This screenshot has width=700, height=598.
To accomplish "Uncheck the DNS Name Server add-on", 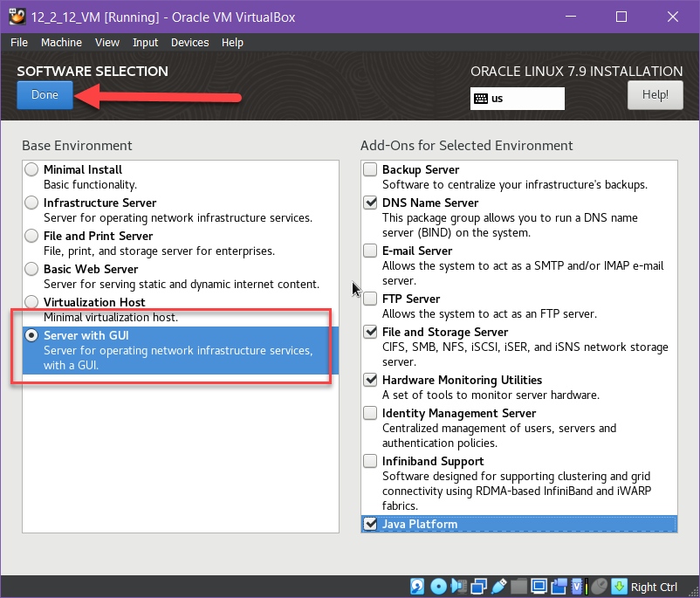I will [x=371, y=203].
